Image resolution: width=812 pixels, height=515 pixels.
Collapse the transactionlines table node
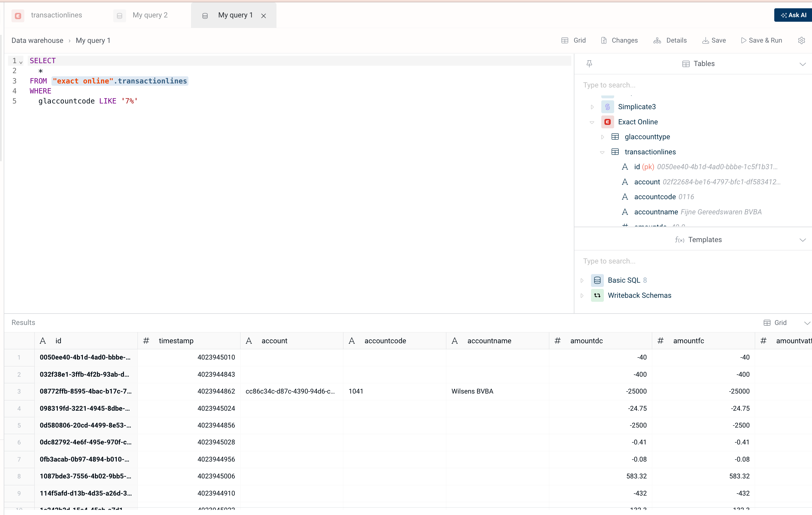pyautogui.click(x=602, y=152)
